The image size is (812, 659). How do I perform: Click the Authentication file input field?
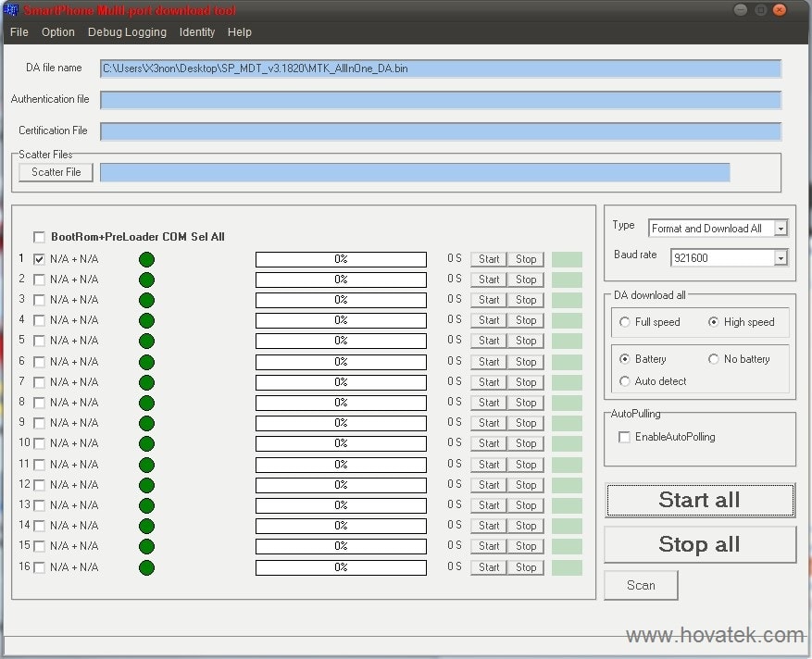pyautogui.click(x=441, y=100)
